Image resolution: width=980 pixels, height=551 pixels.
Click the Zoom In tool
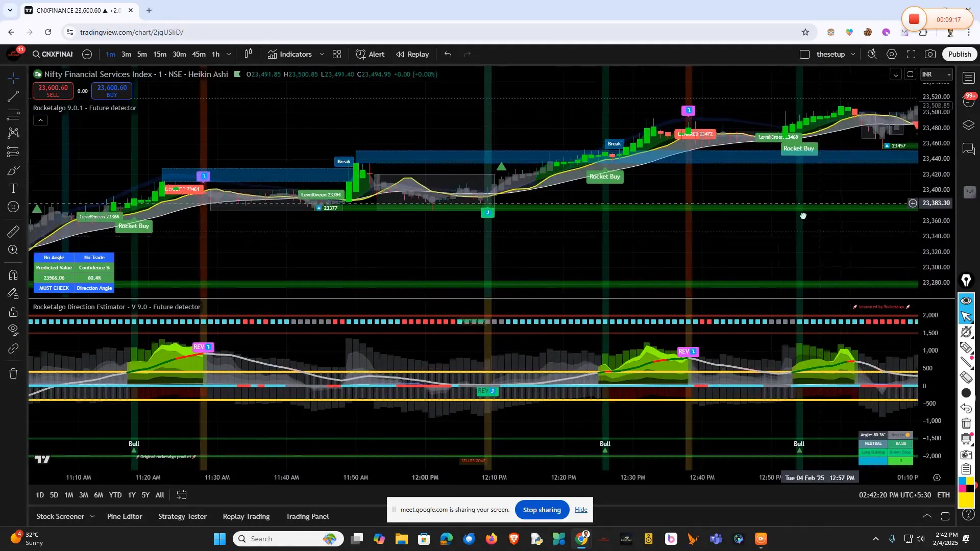(14, 250)
